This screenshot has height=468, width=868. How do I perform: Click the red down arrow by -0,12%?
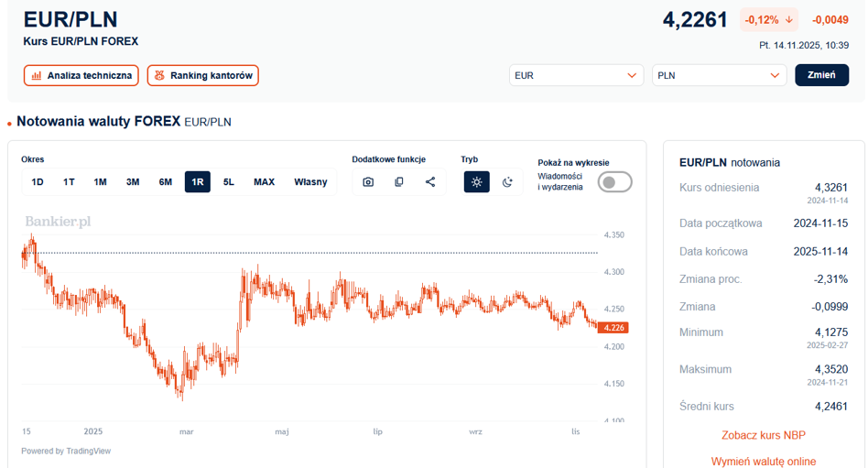789,20
